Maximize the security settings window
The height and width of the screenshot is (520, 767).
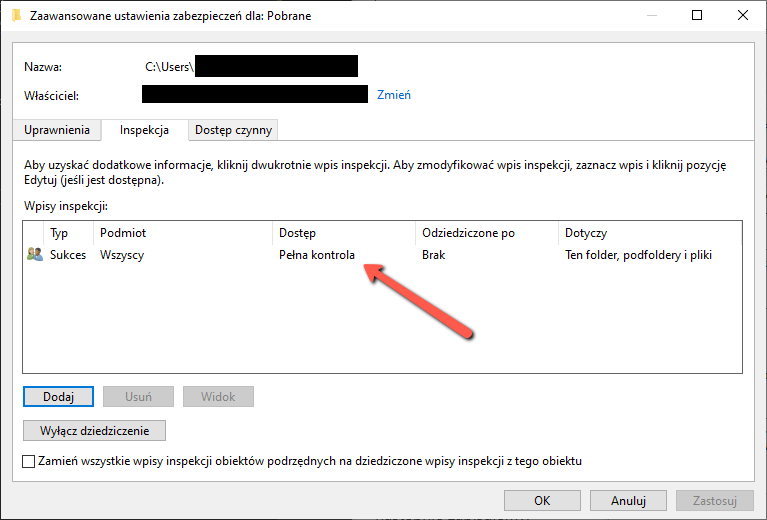click(697, 15)
